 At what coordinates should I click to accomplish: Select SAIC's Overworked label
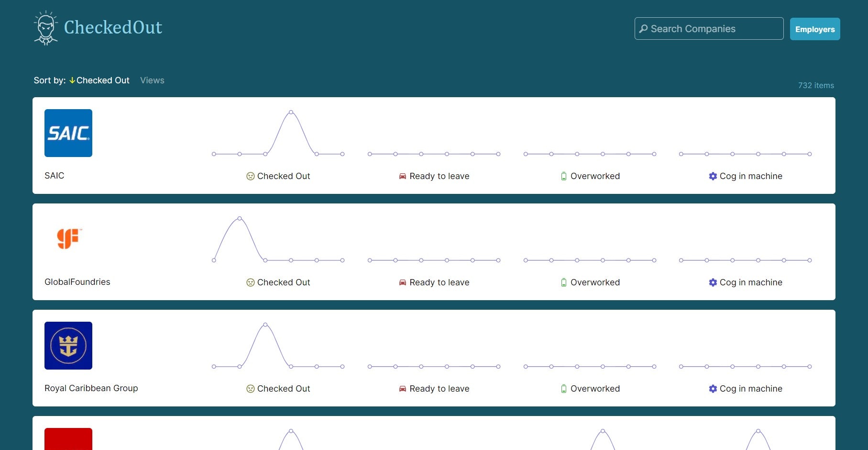595,176
